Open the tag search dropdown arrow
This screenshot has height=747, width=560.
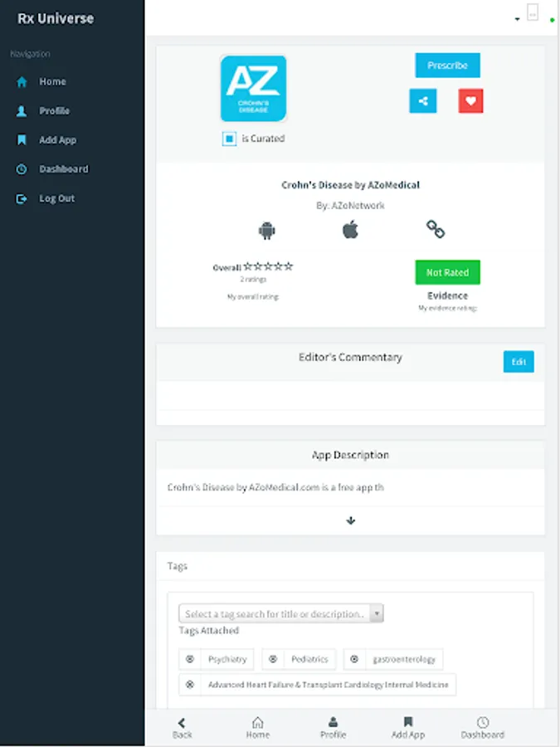377,613
